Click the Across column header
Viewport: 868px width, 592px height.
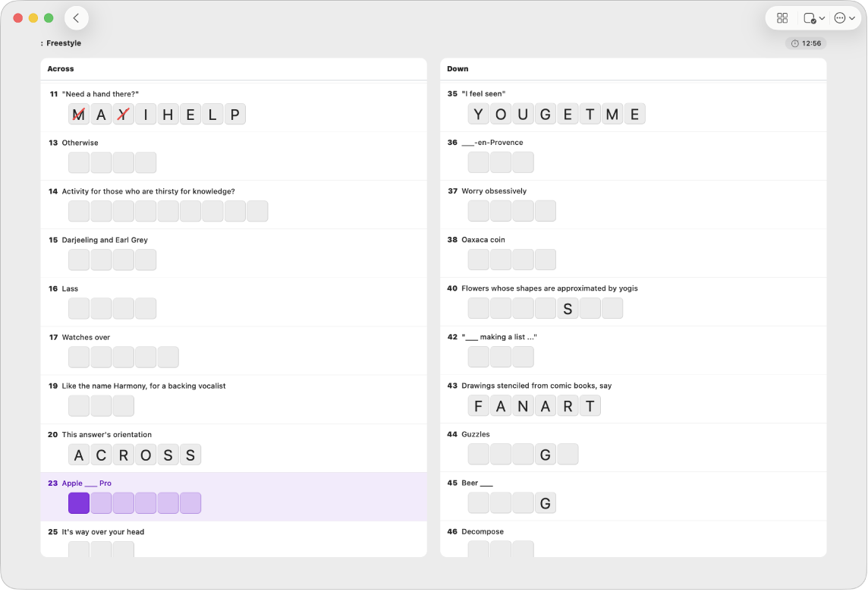(x=61, y=69)
